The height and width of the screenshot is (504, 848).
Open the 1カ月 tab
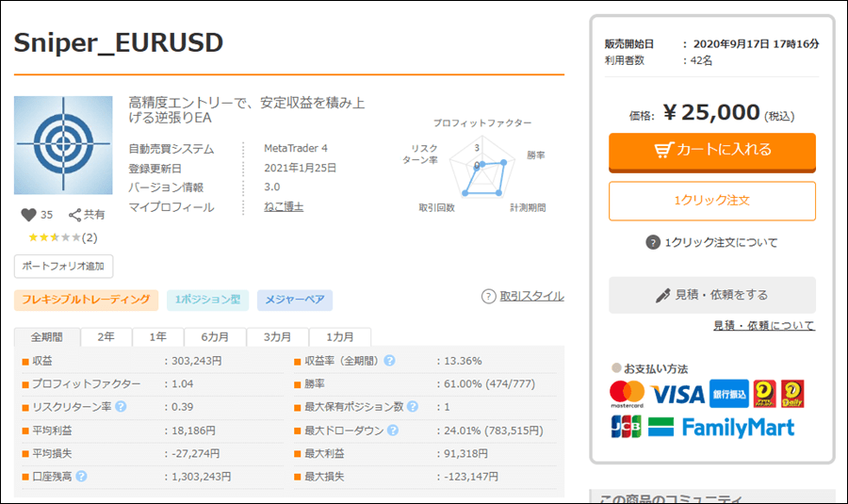point(340,337)
